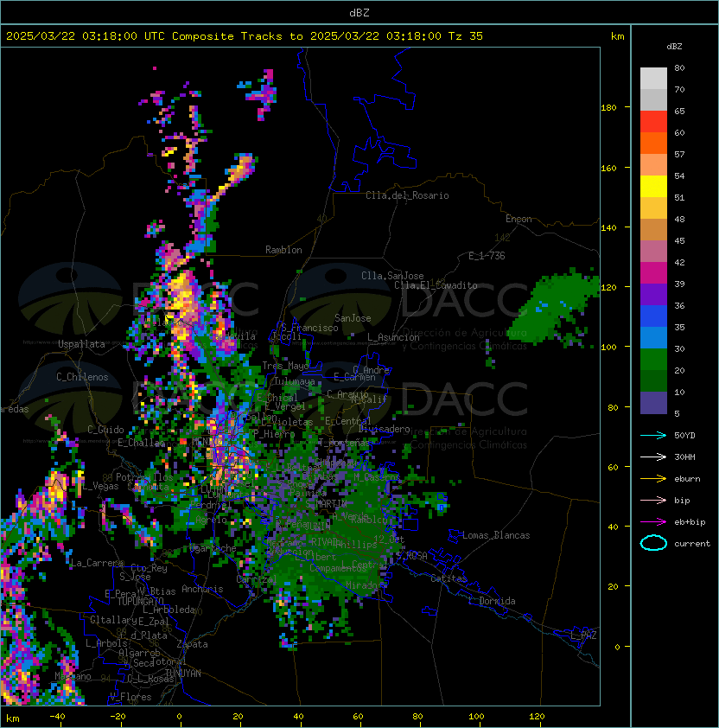The image size is (719, 728).
Task: Click the 'Tz 35' text in header
Action: 466,36
